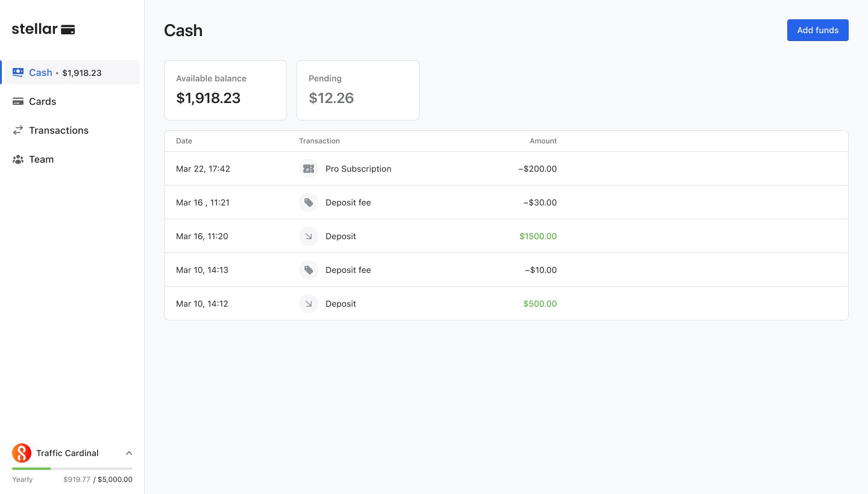Viewport: 868px width, 494px height.
Task: Click the / $5,000.00 limit value
Action: pyautogui.click(x=113, y=480)
